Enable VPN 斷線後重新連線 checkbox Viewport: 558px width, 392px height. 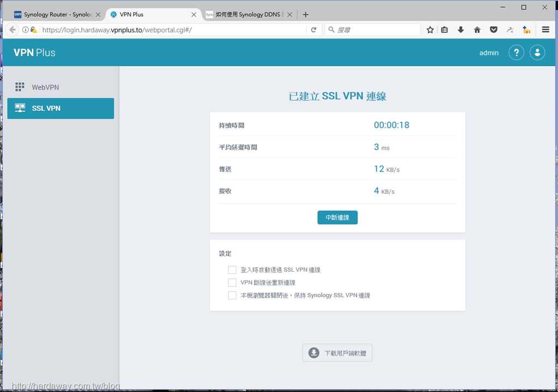[232, 283]
